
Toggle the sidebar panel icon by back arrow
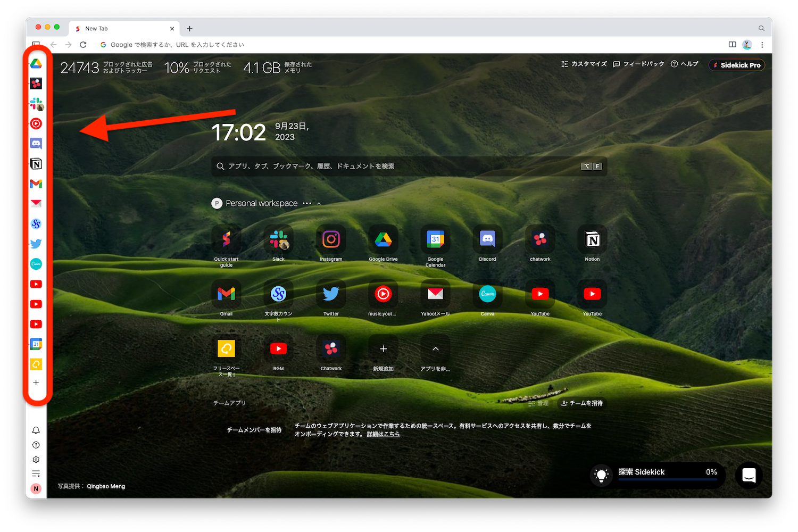36,44
